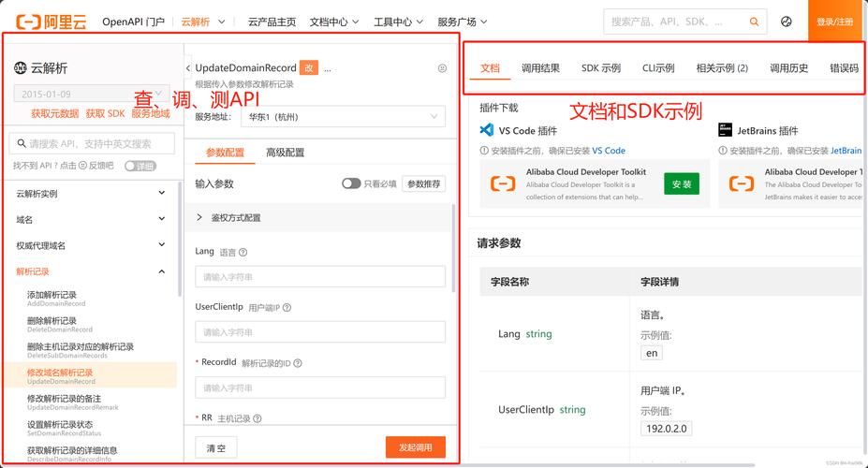
Task: Switch to the 高级配置 tab
Action: tap(285, 153)
